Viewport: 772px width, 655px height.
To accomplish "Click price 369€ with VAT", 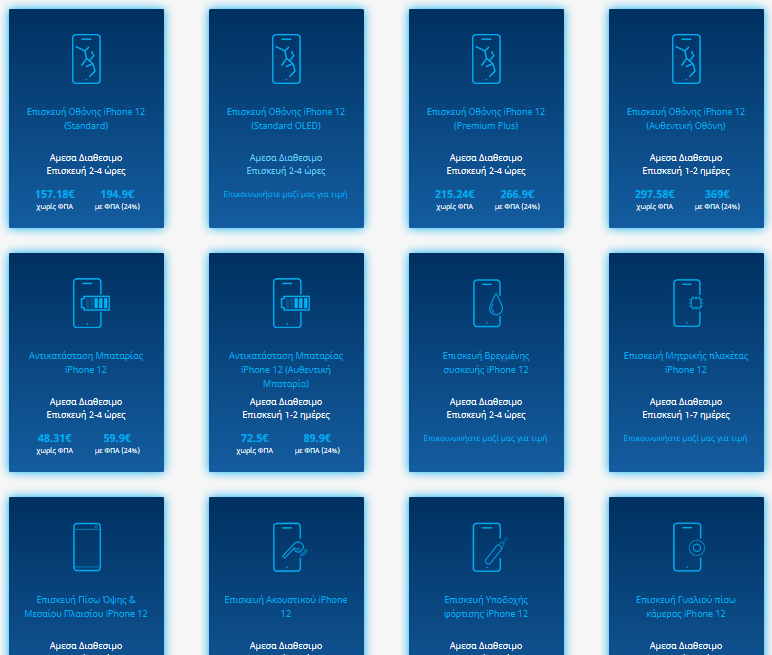I will click(717, 194).
